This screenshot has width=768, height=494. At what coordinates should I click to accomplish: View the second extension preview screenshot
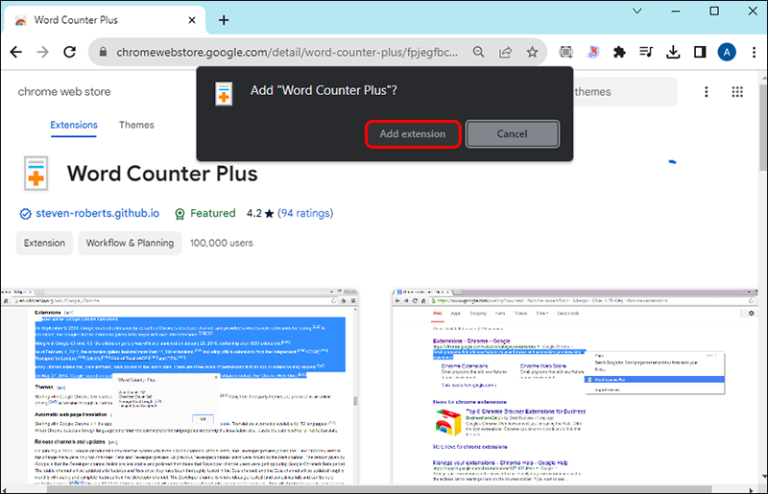click(576, 387)
